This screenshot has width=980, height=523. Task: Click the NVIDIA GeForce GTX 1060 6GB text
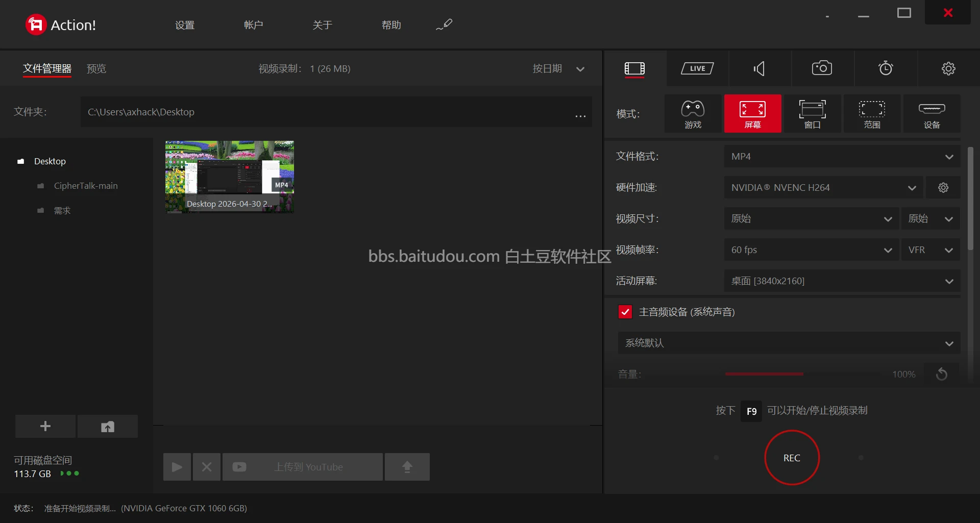[x=184, y=508]
